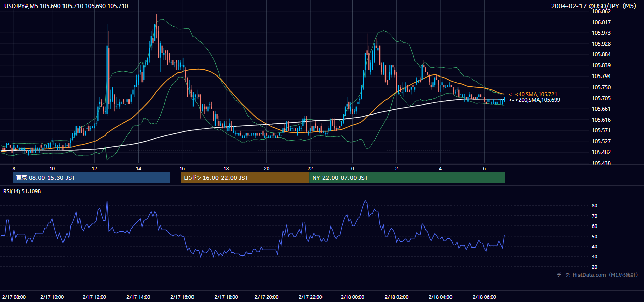Select the 2/17 20:00 date label

(267, 297)
